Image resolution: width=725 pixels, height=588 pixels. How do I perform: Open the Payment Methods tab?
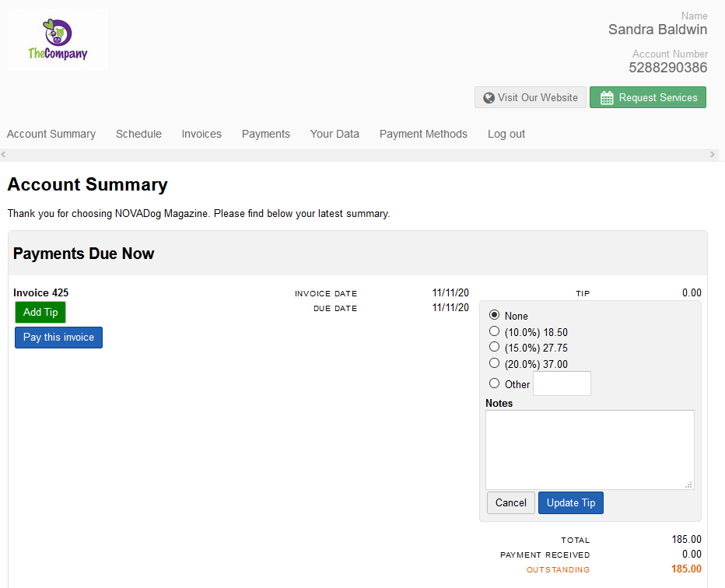(x=423, y=134)
